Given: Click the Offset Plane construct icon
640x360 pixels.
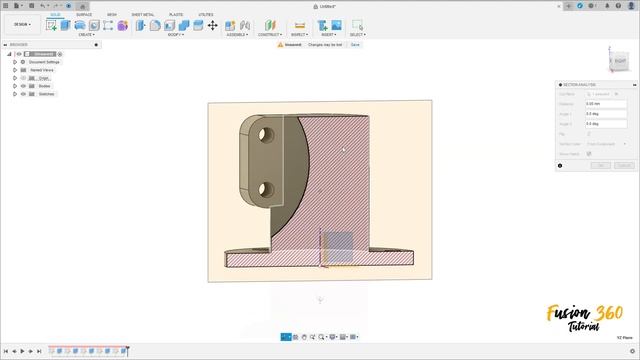Looking at the screenshot, I should (270, 25).
